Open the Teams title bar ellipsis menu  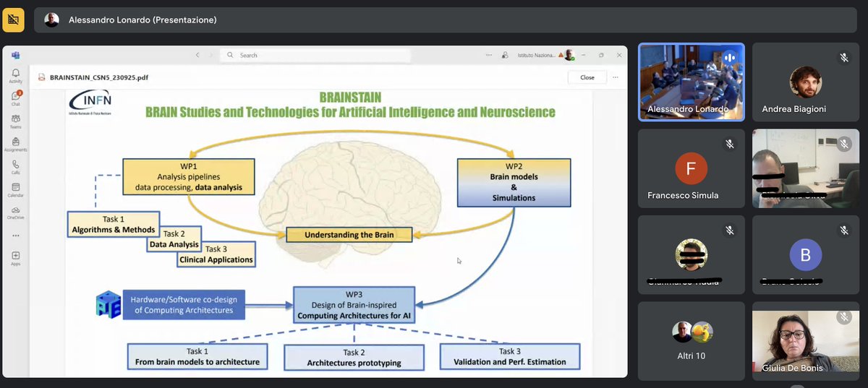(x=489, y=55)
